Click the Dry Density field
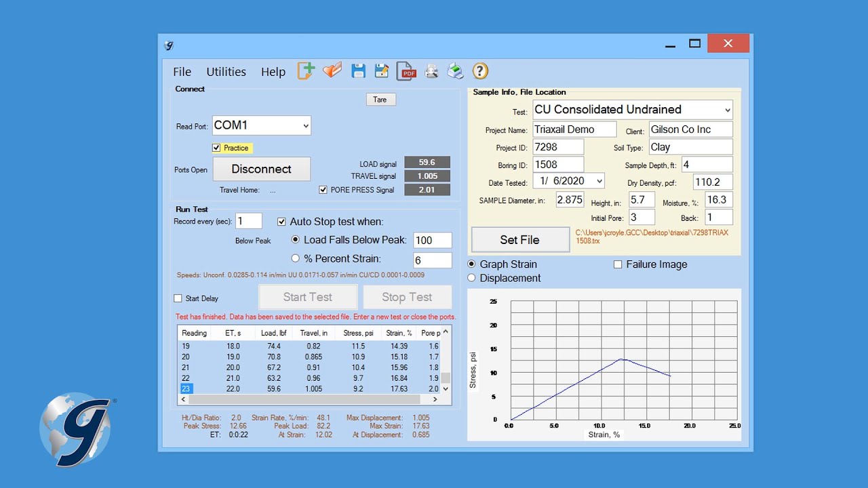Image resolution: width=868 pixels, height=488 pixels. coord(713,182)
